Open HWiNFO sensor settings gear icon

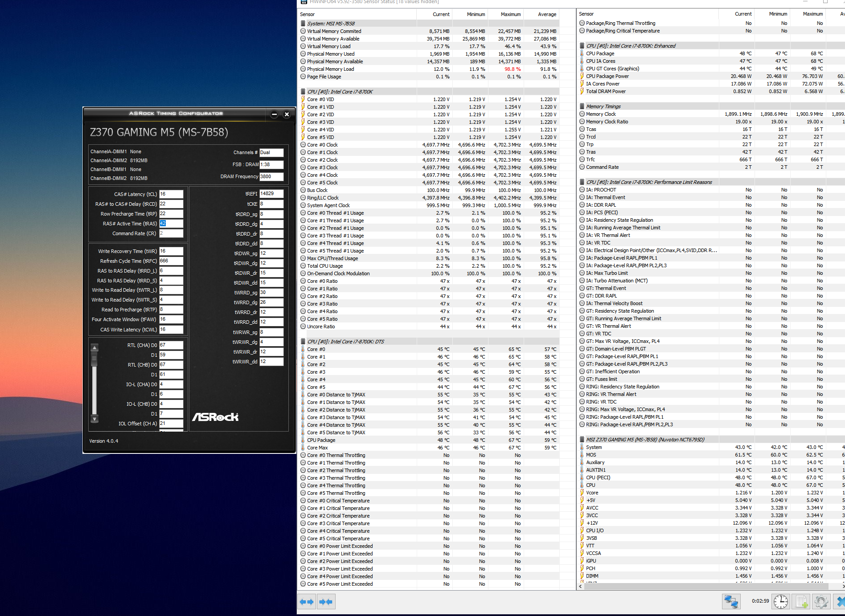[x=821, y=601]
